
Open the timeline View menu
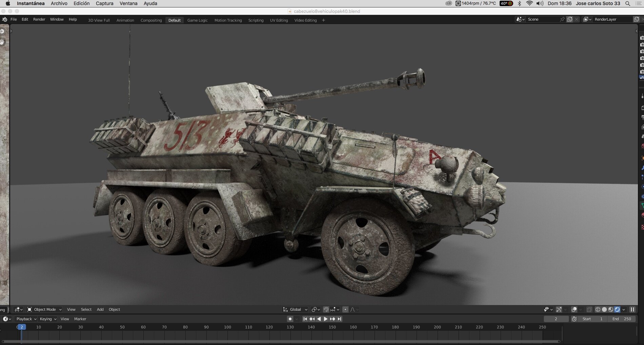point(65,319)
